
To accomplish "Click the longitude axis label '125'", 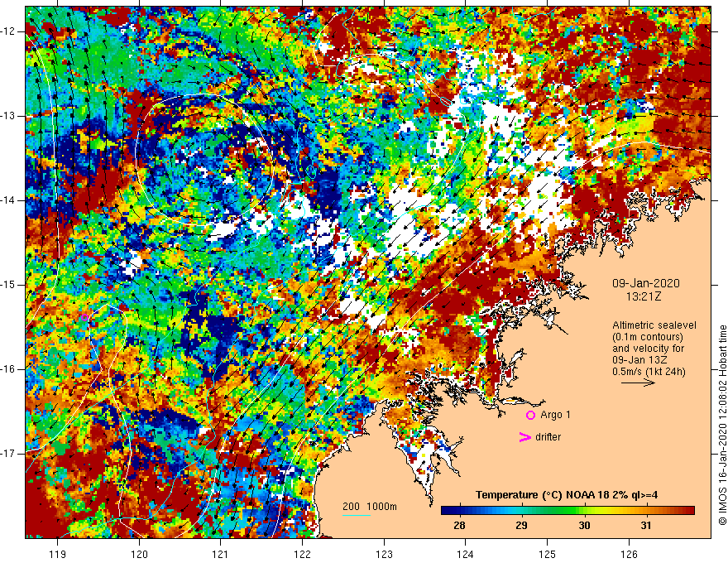I will point(548,554).
